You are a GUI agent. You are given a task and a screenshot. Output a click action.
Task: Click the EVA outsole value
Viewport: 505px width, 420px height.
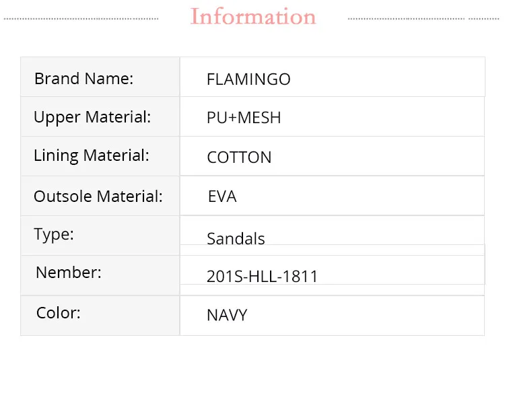click(222, 197)
